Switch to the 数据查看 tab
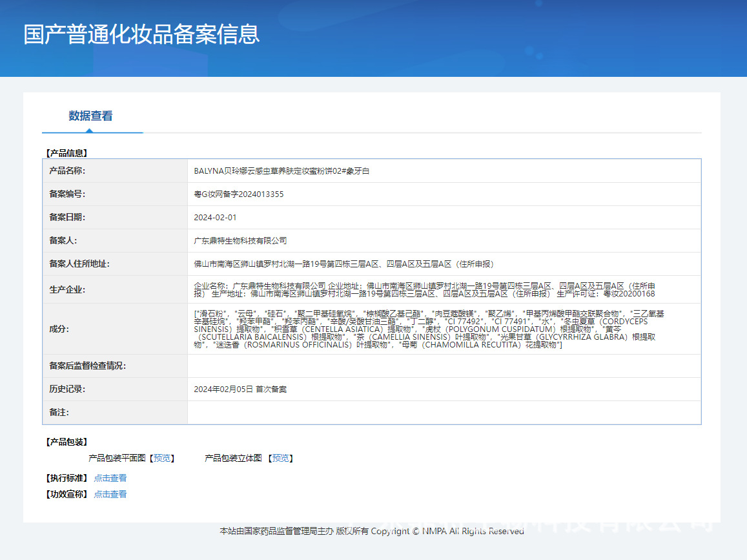Screen dimensions: 747x560 tap(92, 117)
